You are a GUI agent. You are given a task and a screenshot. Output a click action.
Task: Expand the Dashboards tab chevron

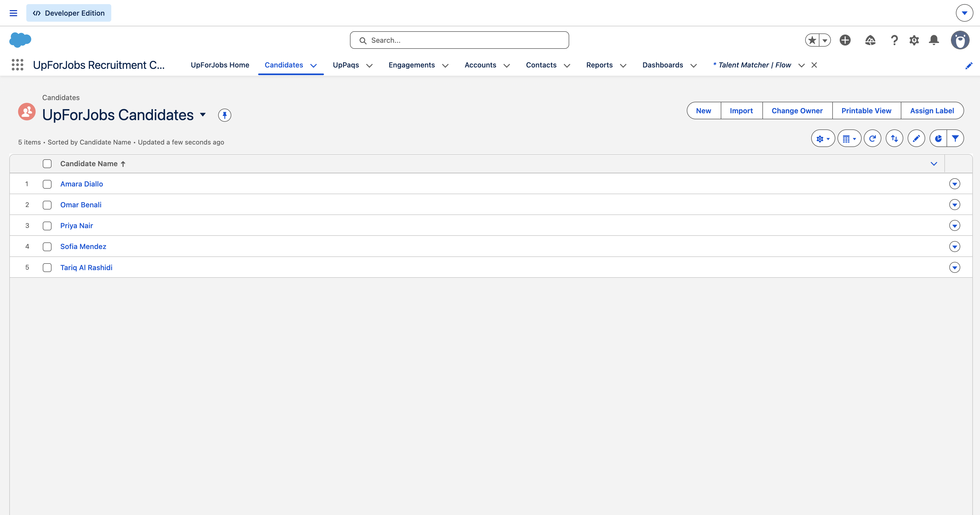[x=694, y=66]
